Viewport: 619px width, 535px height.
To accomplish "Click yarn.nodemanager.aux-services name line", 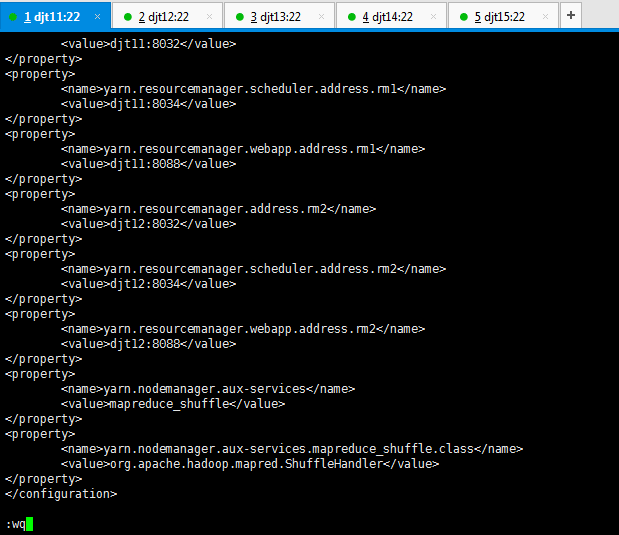I will coord(208,389).
